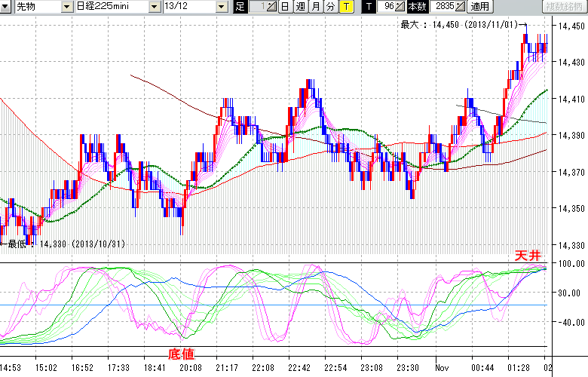Screen dimensions: 588x377
Task: Click the red 底値 bottom marker
Action: click(182, 353)
